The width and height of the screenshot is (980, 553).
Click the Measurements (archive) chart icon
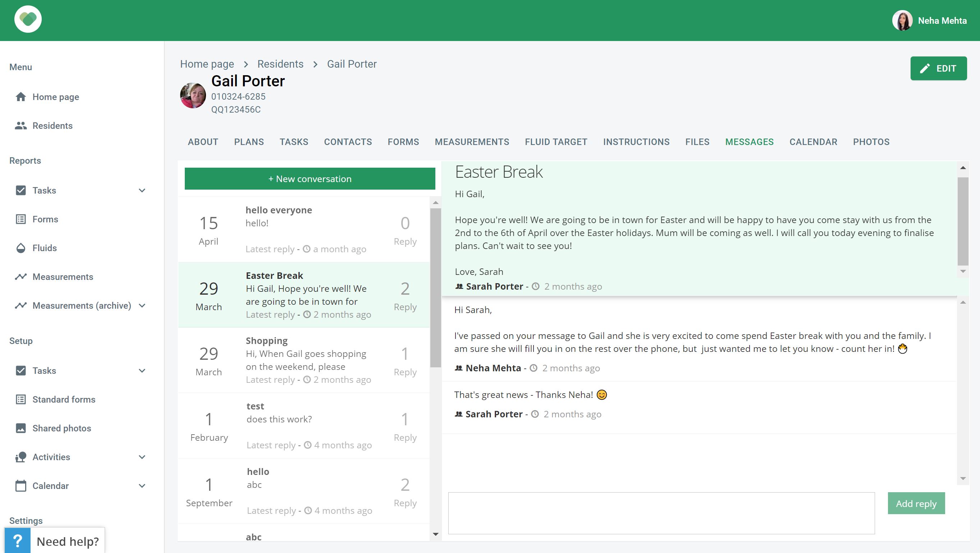click(x=20, y=306)
